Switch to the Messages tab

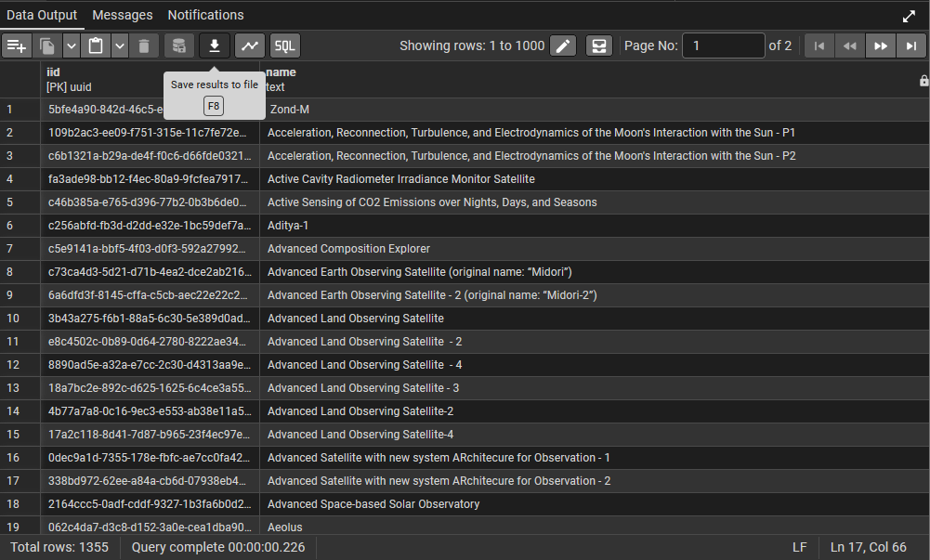123,15
